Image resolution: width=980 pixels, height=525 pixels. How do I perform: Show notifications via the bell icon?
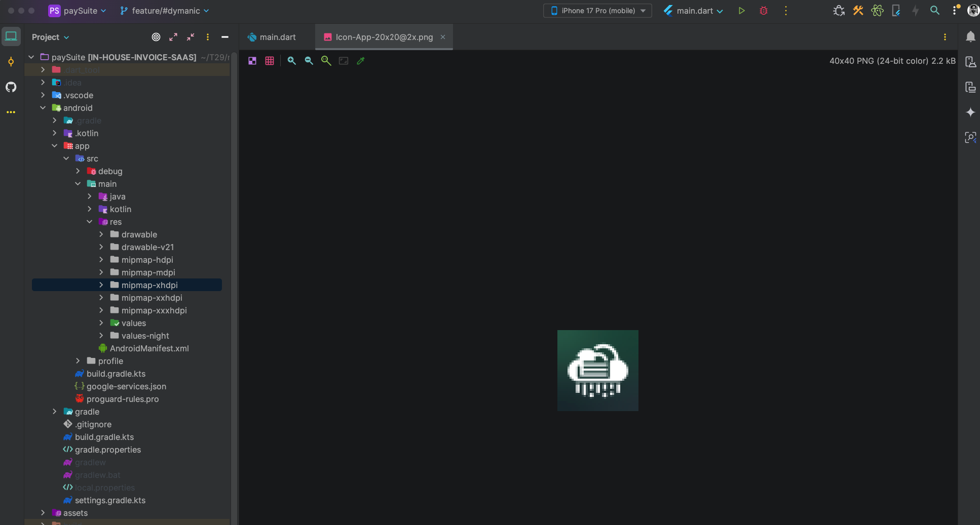[970, 36]
